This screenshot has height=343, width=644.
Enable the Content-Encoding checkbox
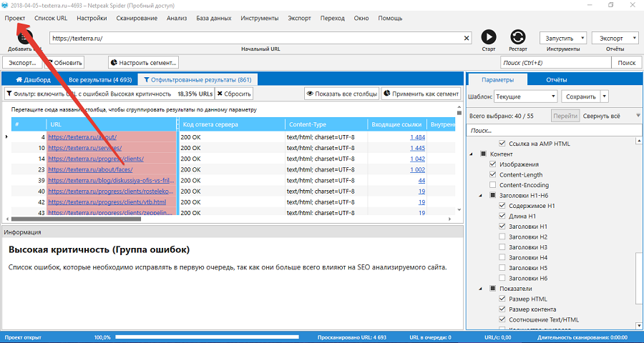493,185
